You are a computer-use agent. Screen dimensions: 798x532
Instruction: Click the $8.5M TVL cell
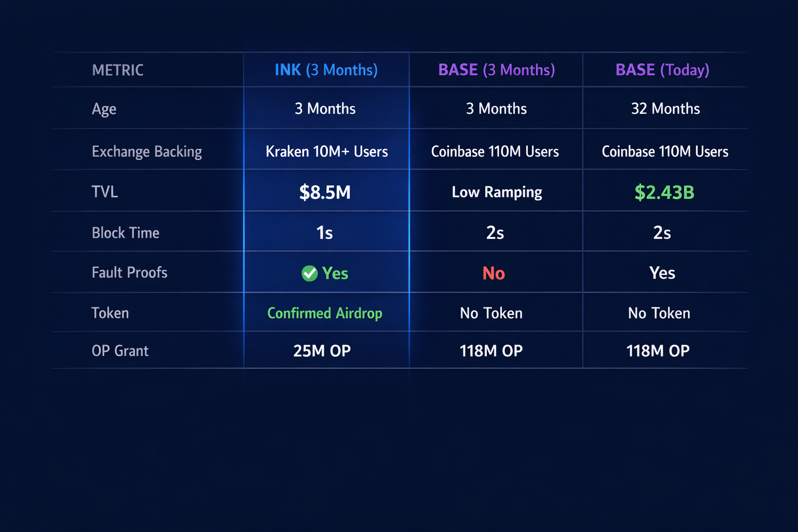(x=325, y=192)
